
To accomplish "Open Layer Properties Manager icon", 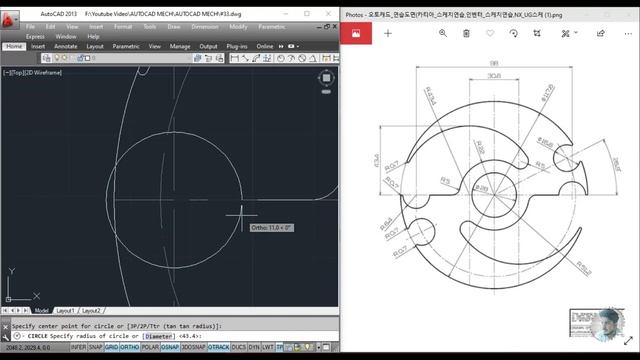I will pyautogui.click(x=47, y=58).
